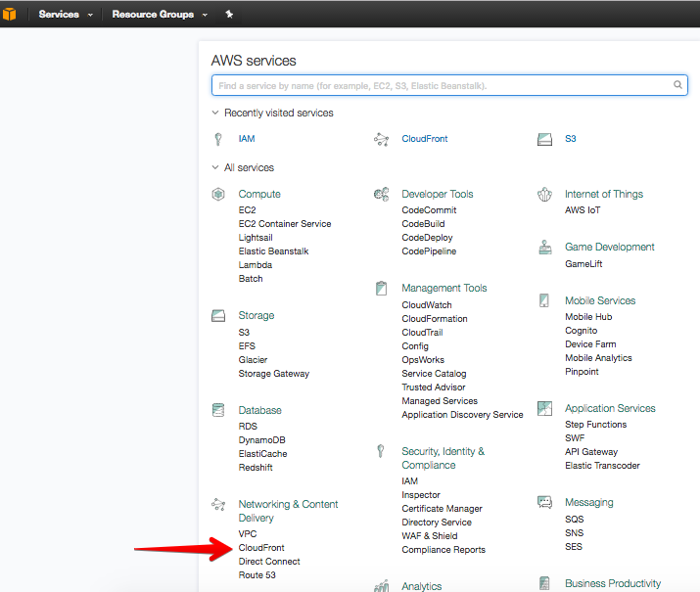Open GameLift service
Image resolution: width=700 pixels, height=592 pixels.
[x=583, y=263]
